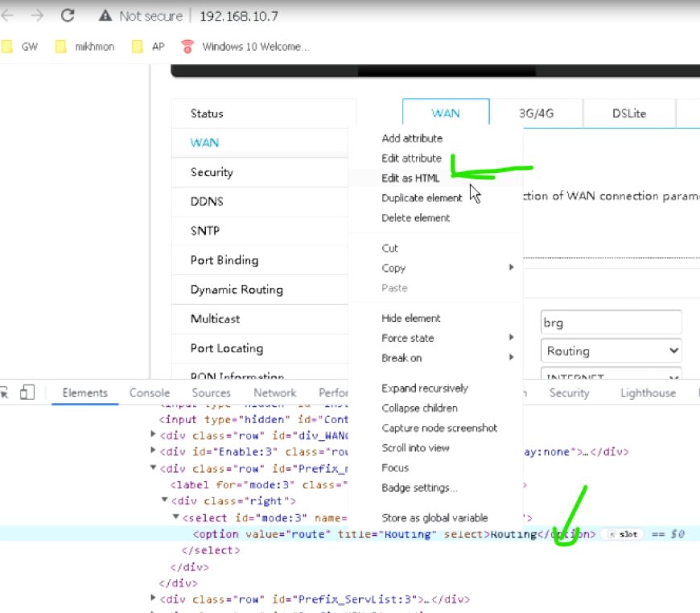Choose Delete element
700x613 pixels.
coord(435,218)
